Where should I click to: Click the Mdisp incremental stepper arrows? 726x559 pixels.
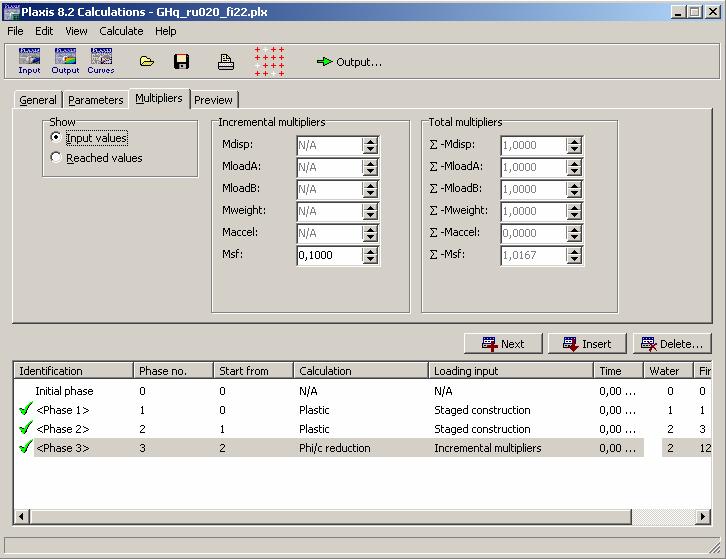(370, 145)
